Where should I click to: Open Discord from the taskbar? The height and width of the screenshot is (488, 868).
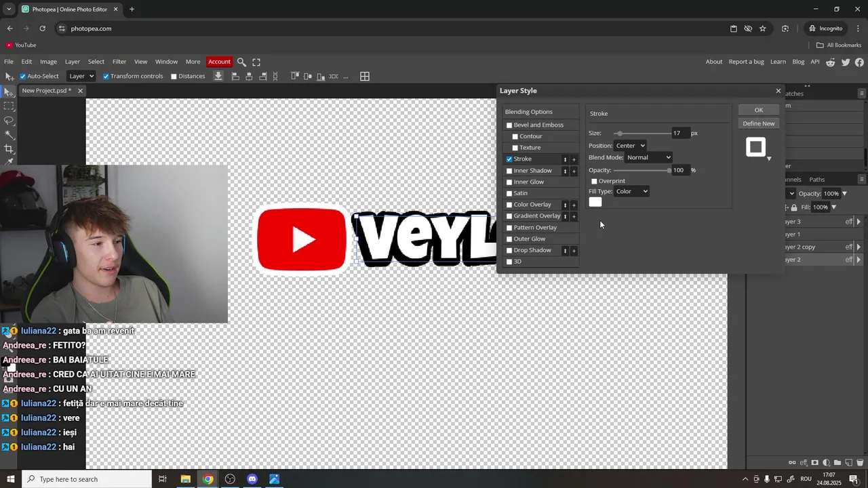(252, 479)
